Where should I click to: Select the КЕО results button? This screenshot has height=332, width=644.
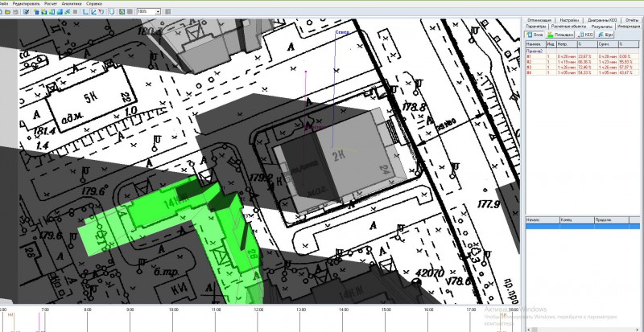tap(585, 35)
